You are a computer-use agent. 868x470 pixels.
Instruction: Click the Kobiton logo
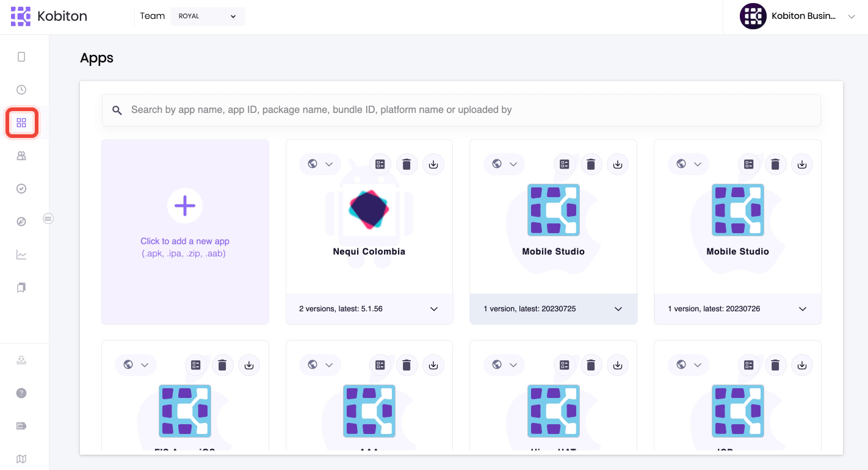point(49,16)
